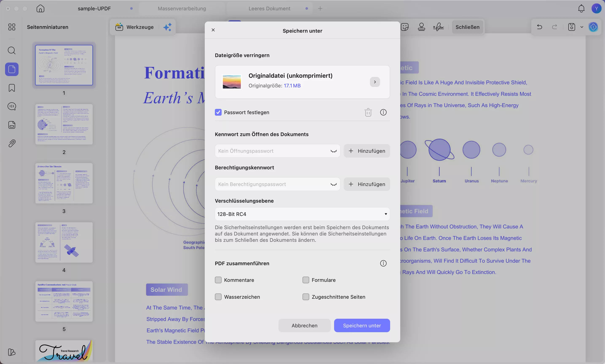Select the stamp tool in the toolbar
This screenshot has height=364, width=605.
(x=421, y=27)
